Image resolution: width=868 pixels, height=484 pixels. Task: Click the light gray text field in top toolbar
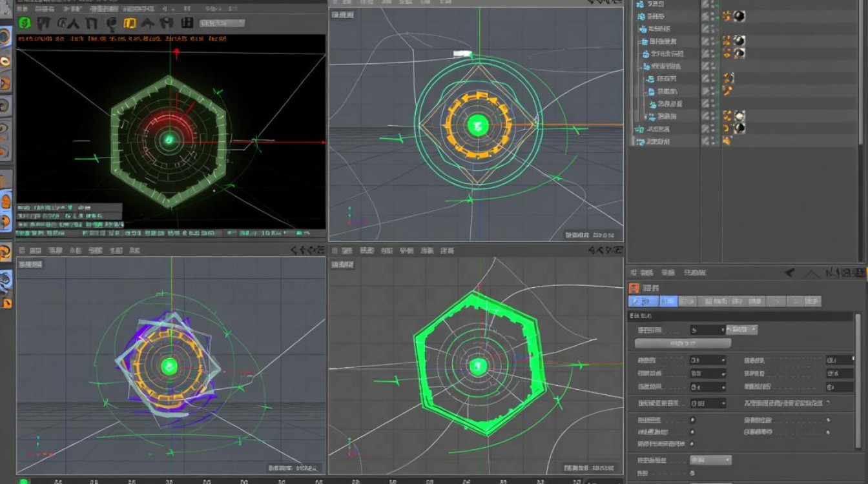point(222,23)
